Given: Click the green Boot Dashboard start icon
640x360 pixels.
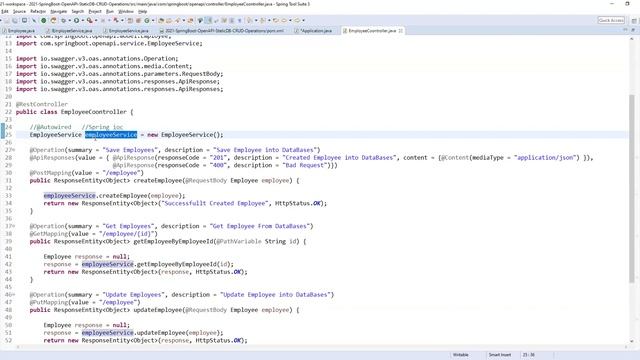Looking at the screenshot, I should (x=43, y=20).
